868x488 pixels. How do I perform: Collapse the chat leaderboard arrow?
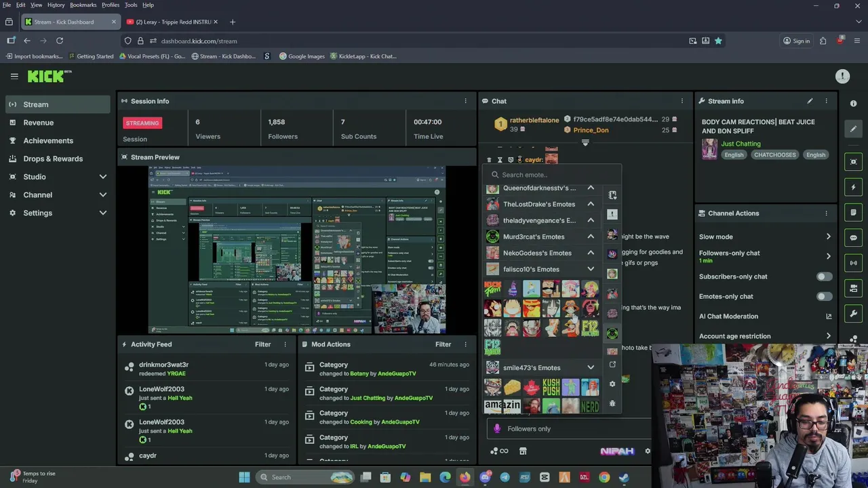point(585,143)
